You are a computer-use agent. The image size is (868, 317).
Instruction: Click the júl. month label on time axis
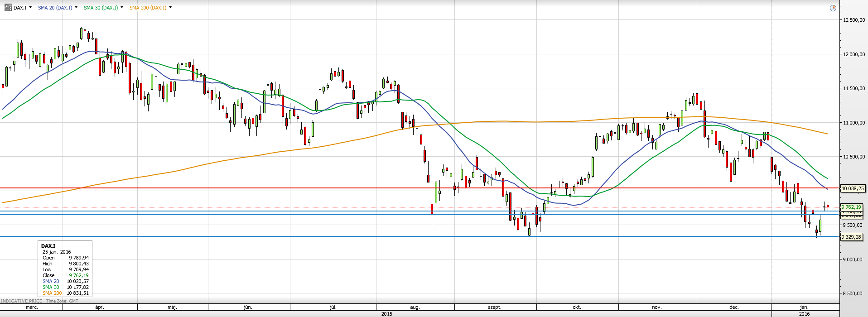click(333, 307)
